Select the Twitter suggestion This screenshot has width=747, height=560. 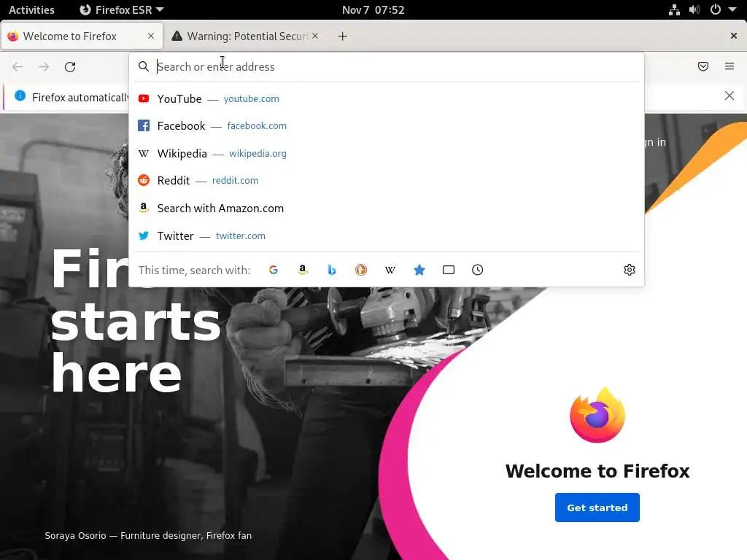pos(387,236)
